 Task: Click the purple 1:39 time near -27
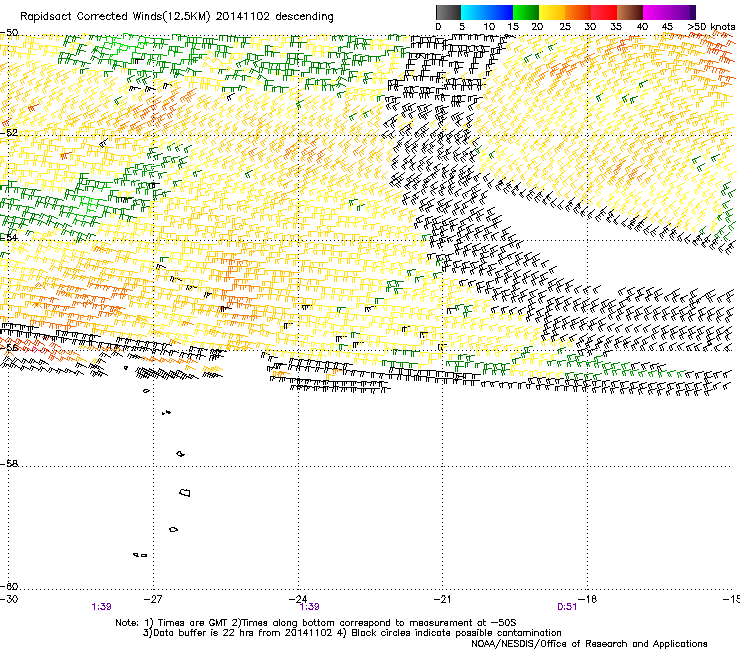(x=101, y=607)
